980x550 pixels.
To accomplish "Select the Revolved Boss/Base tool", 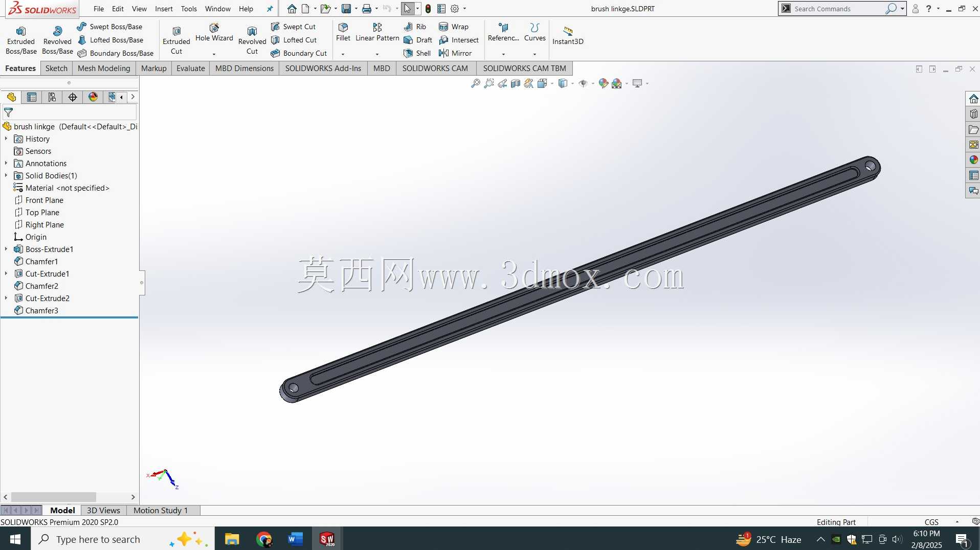I will point(57,40).
